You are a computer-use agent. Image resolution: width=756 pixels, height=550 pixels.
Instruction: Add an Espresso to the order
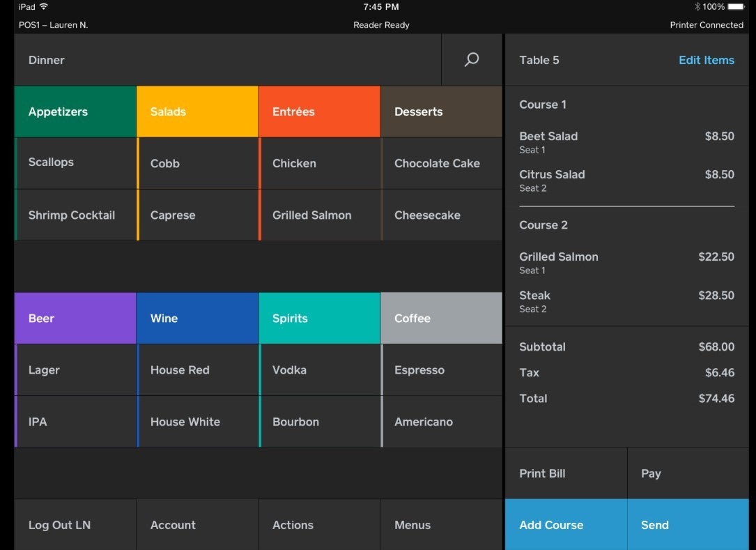[x=441, y=370]
